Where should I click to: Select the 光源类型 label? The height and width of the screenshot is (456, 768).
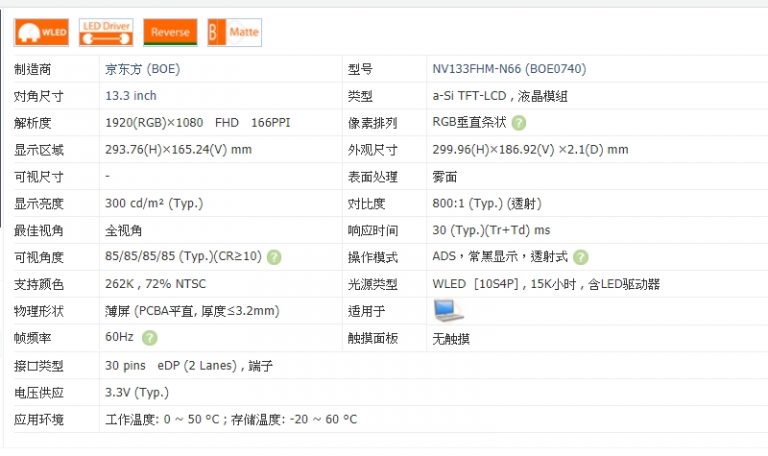(372, 285)
